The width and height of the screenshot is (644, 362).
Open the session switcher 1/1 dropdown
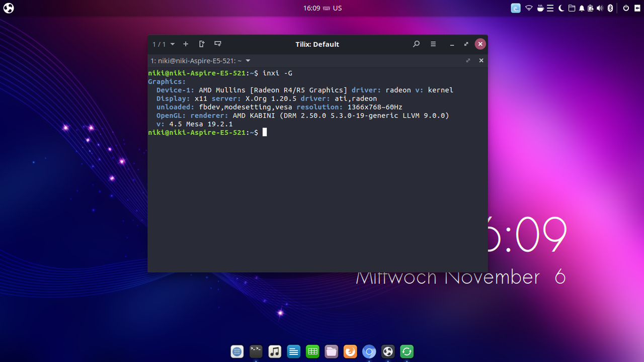164,44
